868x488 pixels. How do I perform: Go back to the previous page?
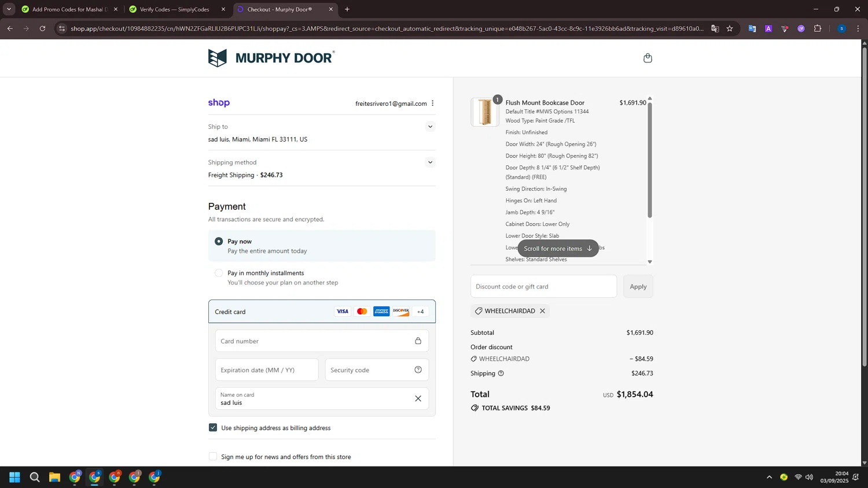click(10, 28)
